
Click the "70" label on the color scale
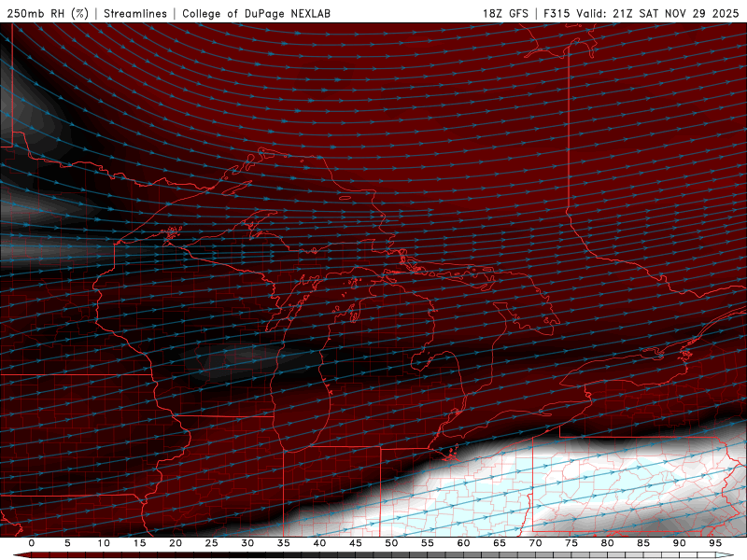[x=535, y=543]
